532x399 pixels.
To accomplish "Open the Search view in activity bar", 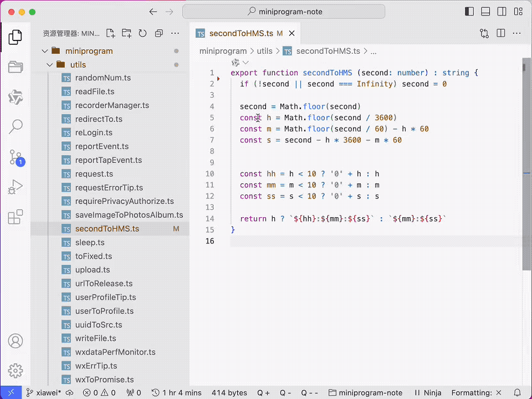I will pyautogui.click(x=16, y=127).
